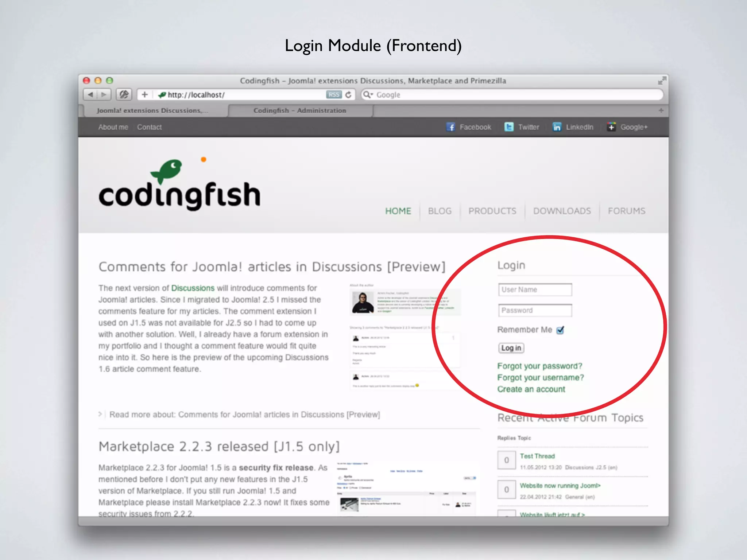Reload the page with the refresh icon
Image resolution: width=747 pixels, height=560 pixels.
click(x=349, y=95)
